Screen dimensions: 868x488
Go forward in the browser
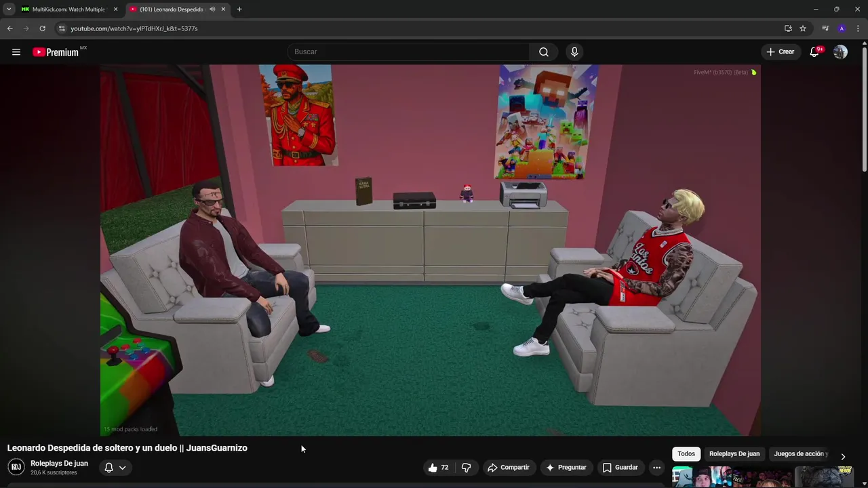(26, 28)
